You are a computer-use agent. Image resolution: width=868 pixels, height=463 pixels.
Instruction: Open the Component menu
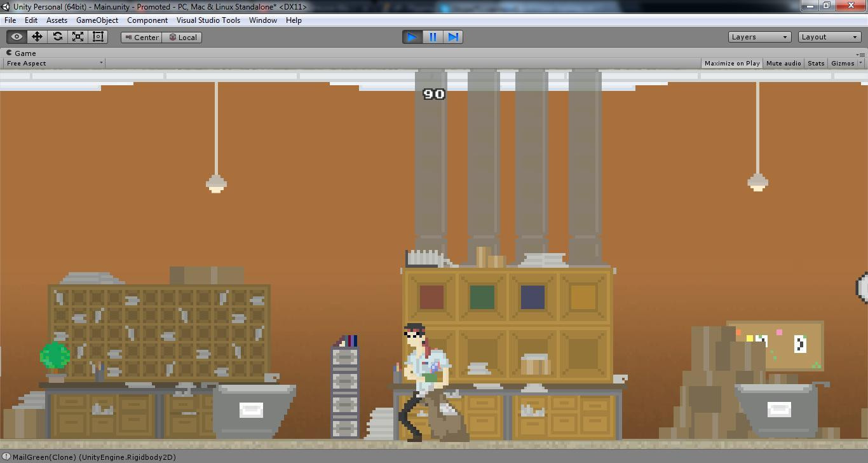[x=147, y=20]
